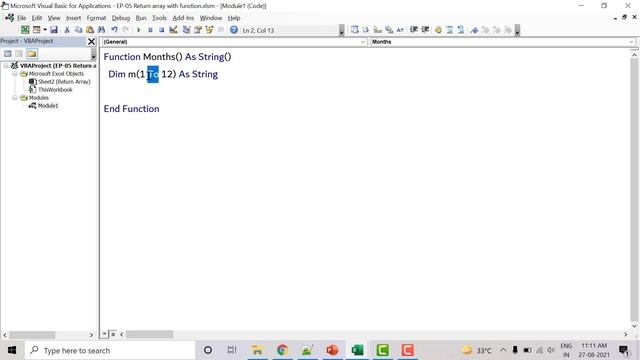Click the Break pause icon
Viewport: 640px width, 360px height.
tap(150, 30)
